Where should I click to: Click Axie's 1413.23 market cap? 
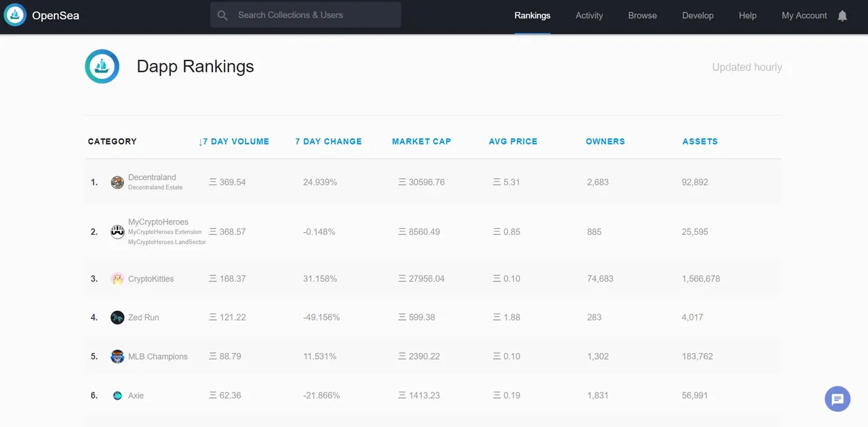coord(419,395)
